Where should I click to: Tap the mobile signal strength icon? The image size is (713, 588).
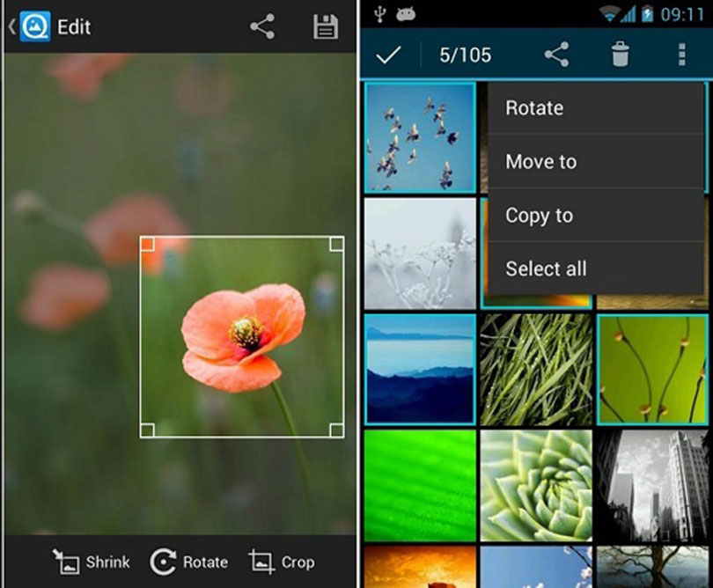[628, 15]
